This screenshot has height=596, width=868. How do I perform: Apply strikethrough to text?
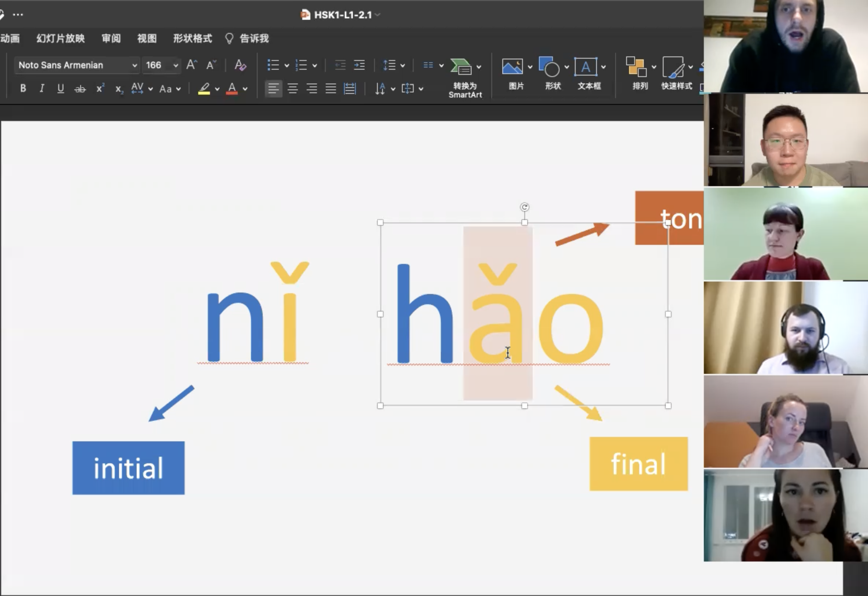(x=80, y=89)
